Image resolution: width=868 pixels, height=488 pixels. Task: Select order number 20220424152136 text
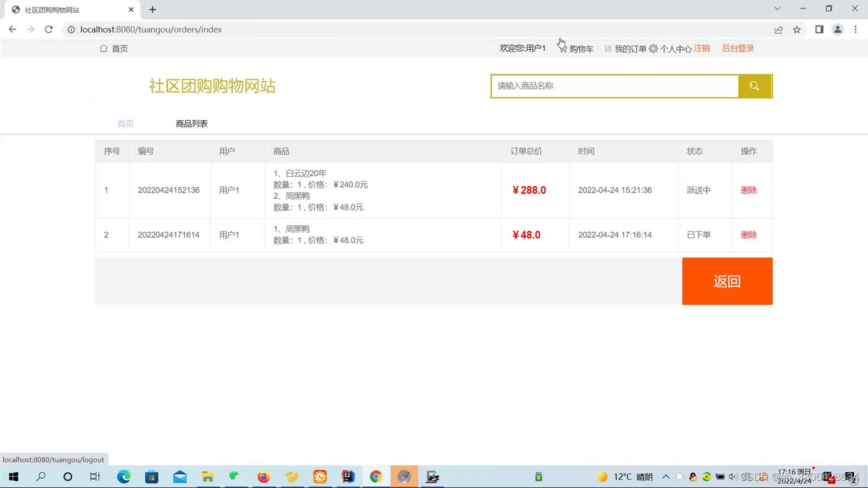(168, 190)
